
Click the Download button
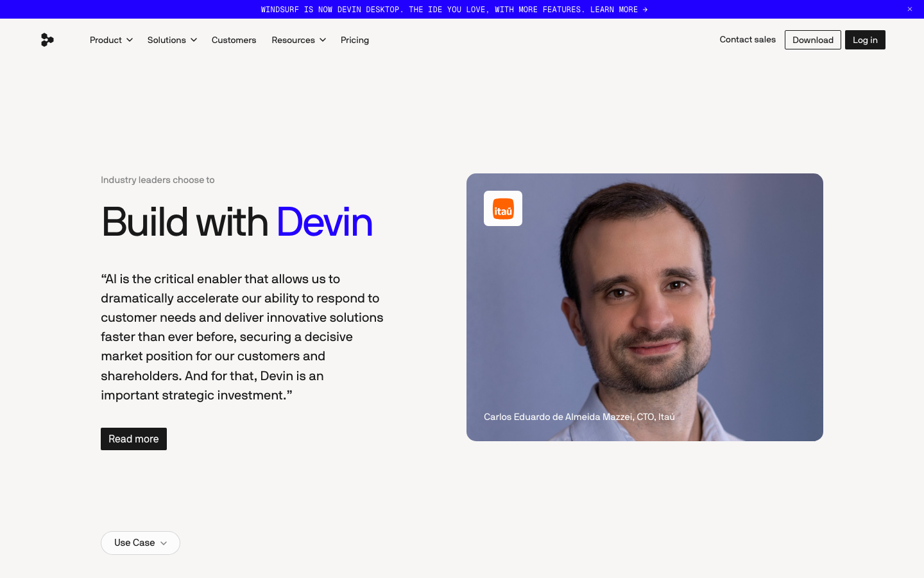(x=813, y=40)
